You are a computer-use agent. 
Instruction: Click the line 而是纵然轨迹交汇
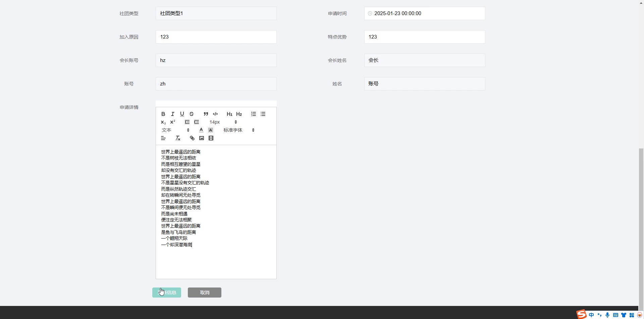point(178,189)
